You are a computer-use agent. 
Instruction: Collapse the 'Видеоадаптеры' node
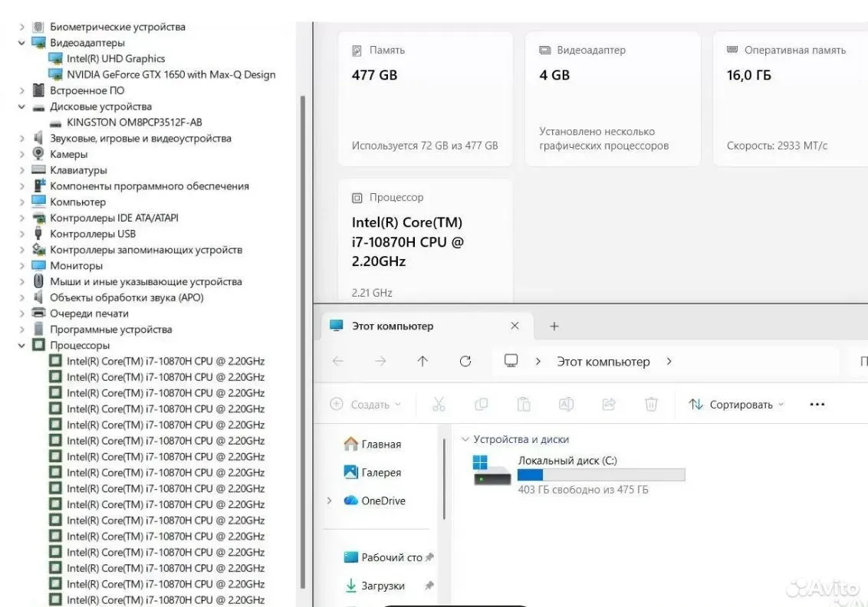(21, 43)
